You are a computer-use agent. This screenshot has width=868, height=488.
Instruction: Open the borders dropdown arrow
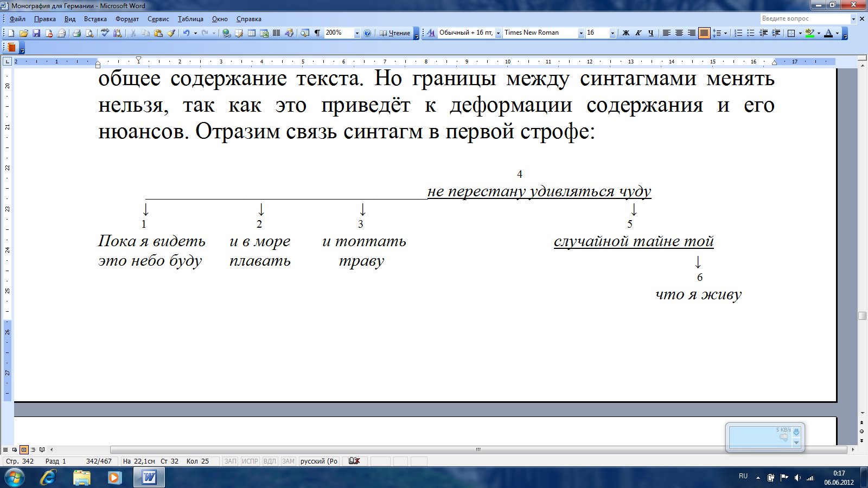[800, 33]
